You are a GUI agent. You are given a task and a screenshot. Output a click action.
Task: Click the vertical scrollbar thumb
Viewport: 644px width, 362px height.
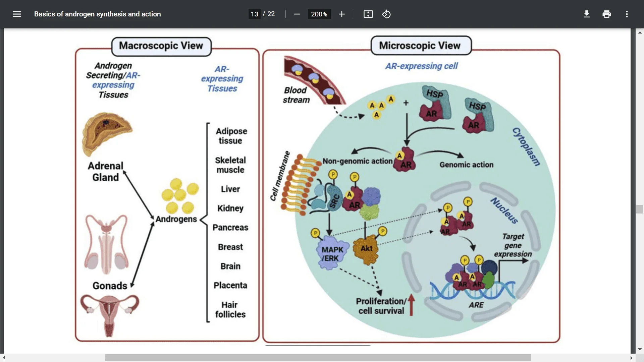pos(640,209)
